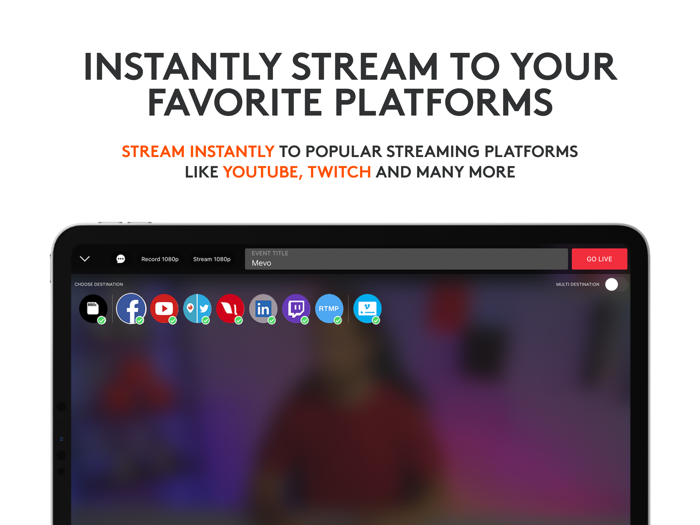Edit the Event Title field showing Mevo
This screenshot has width=700, height=525.
pos(406,259)
